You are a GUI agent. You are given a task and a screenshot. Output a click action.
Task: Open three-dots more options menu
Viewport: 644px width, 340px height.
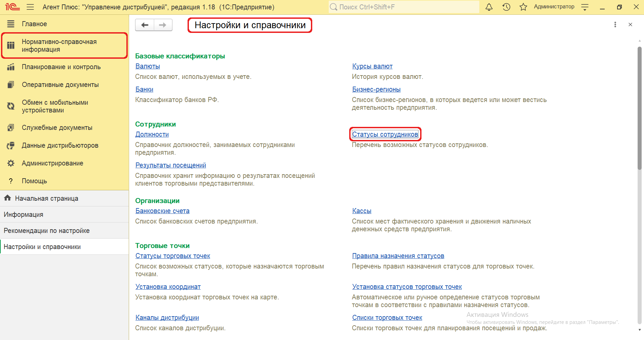pos(615,25)
